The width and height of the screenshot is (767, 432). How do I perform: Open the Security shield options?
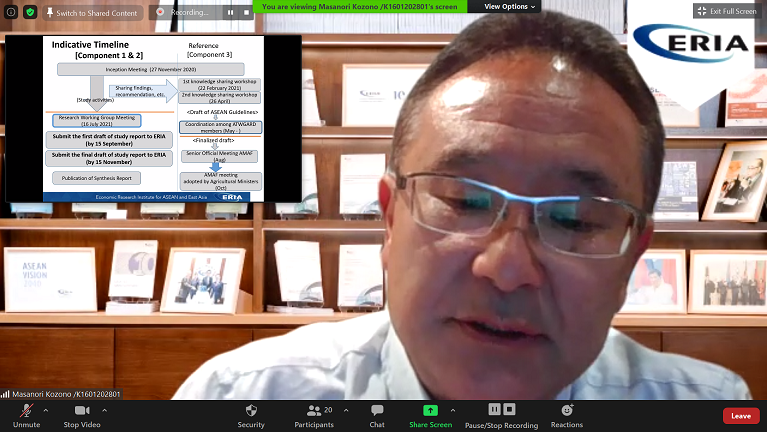[251, 415]
